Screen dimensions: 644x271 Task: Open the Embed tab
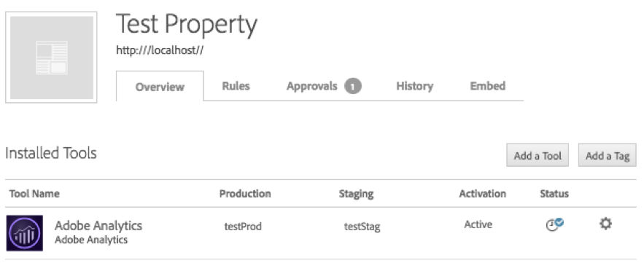point(487,86)
